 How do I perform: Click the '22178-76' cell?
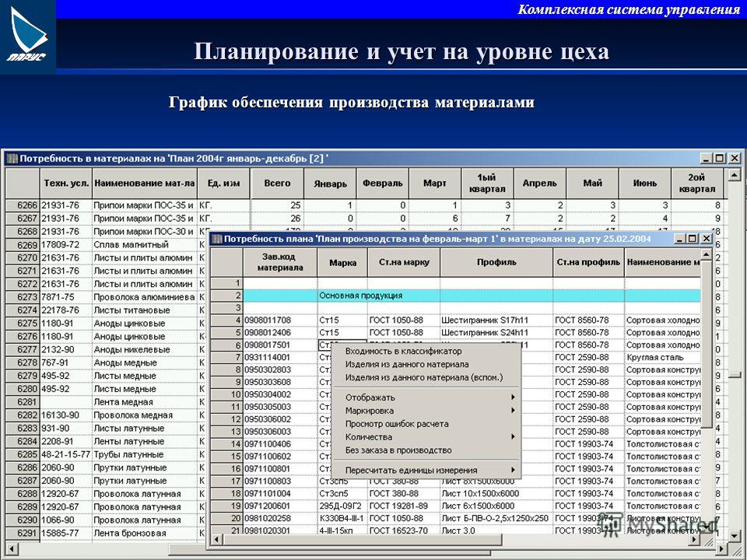pyautogui.click(x=66, y=310)
